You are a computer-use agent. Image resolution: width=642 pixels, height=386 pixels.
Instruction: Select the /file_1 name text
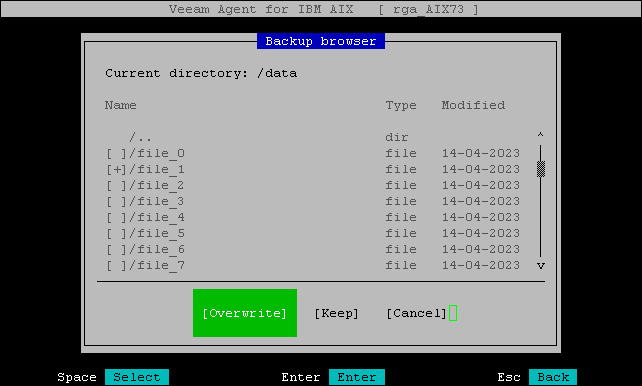tap(157, 169)
